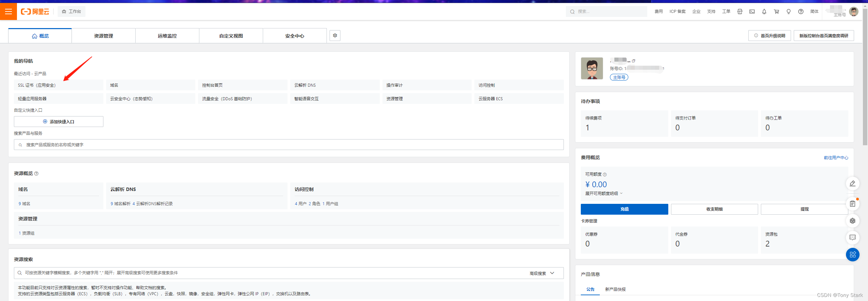
Task: Open the shopping cart icon
Action: click(776, 12)
